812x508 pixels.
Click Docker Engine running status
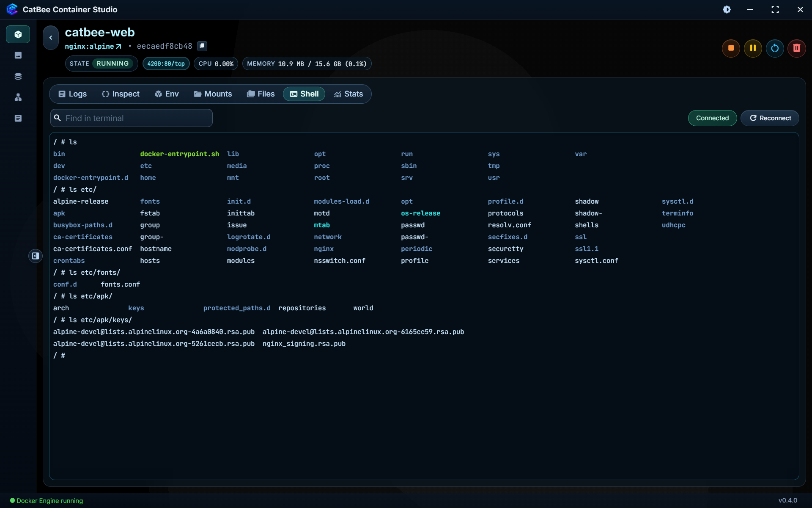47,501
